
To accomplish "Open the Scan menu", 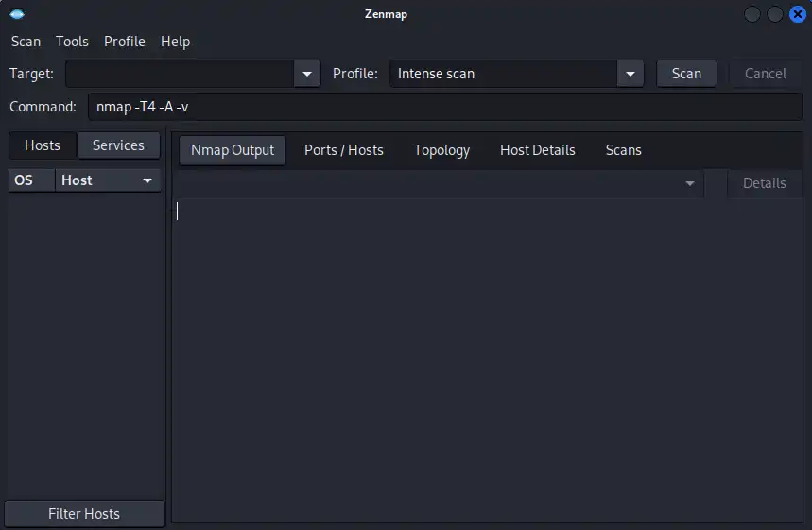I will tap(26, 42).
